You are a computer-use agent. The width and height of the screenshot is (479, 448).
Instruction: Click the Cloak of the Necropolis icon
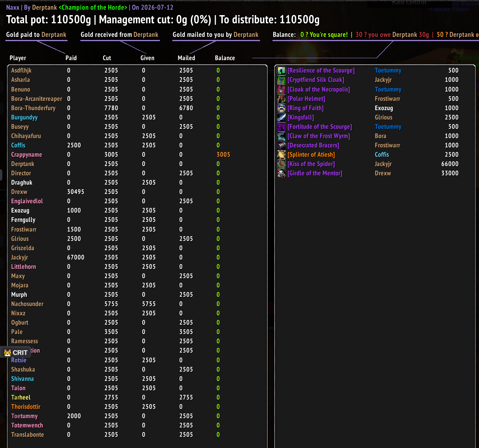281,89
